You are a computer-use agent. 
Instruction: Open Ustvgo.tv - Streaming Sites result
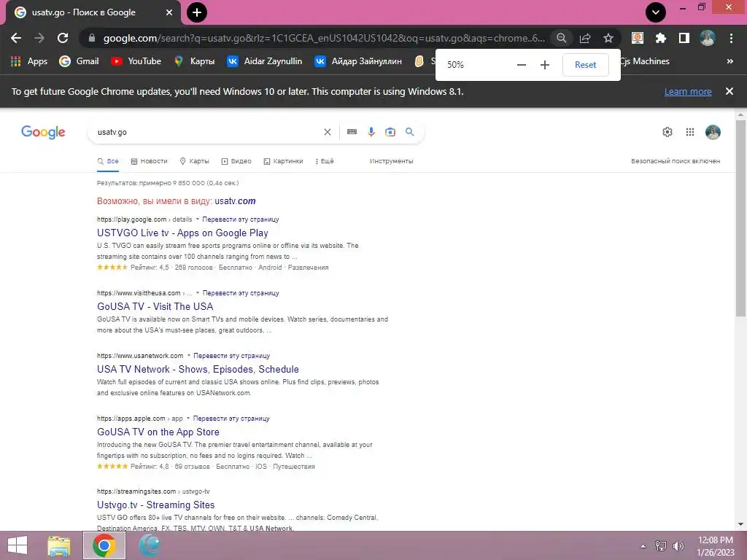156,505
